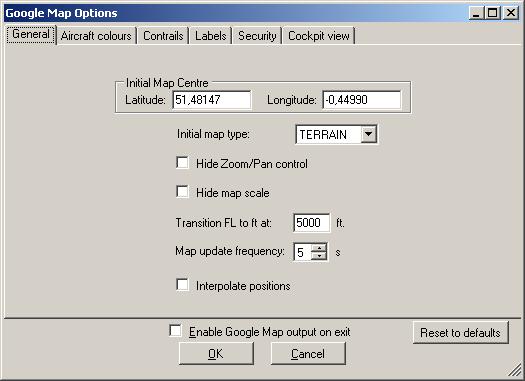Confirm settings with the OK button
The height and width of the screenshot is (381, 525).
216,354
